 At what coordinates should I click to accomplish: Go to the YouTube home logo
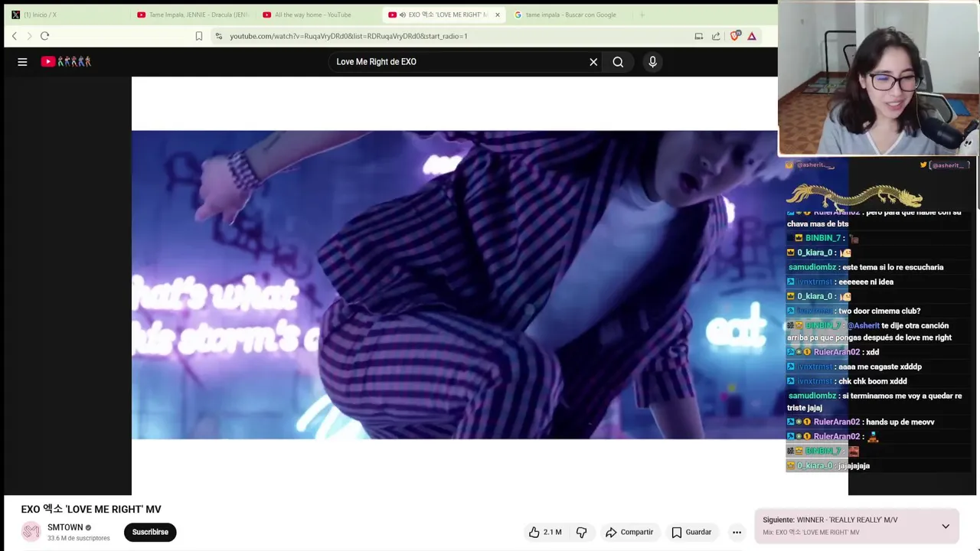click(66, 62)
